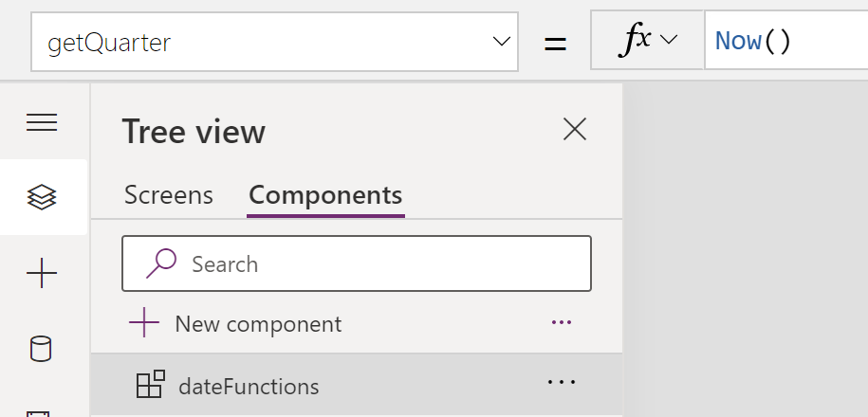Open the Data cylinder icon in sidebar
Viewport: 868px width, 417px height.
(x=41, y=349)
